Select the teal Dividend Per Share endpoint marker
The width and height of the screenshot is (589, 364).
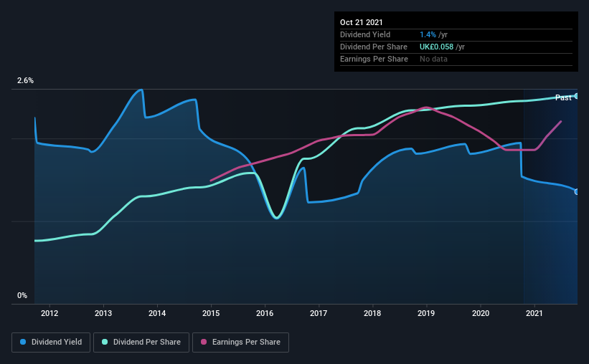(577, 96)
